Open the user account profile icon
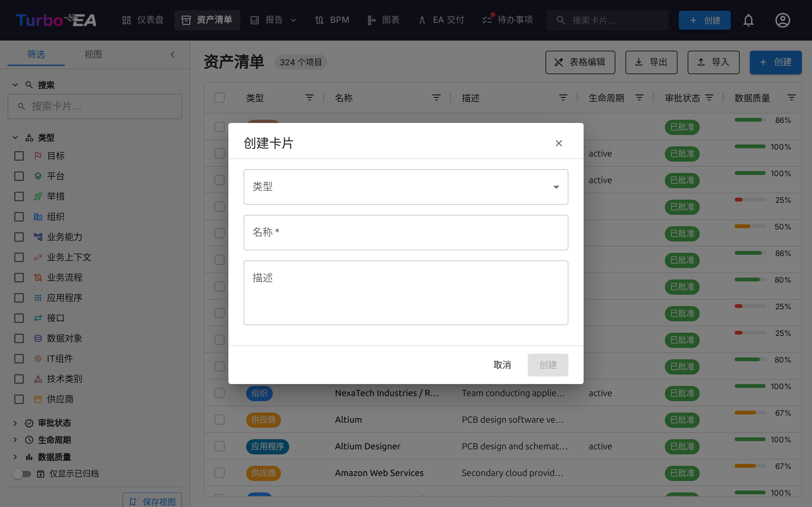812x507 pixels. [783, 20]
